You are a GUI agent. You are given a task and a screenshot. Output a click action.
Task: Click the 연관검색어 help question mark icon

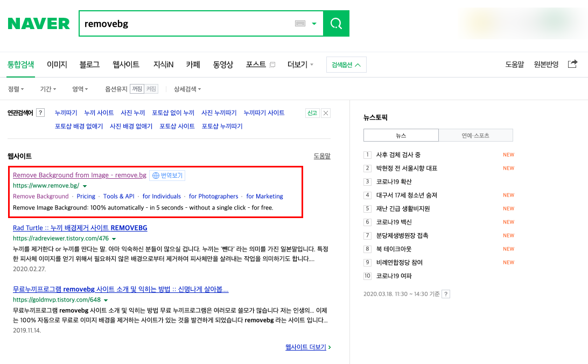coord(40,113)
